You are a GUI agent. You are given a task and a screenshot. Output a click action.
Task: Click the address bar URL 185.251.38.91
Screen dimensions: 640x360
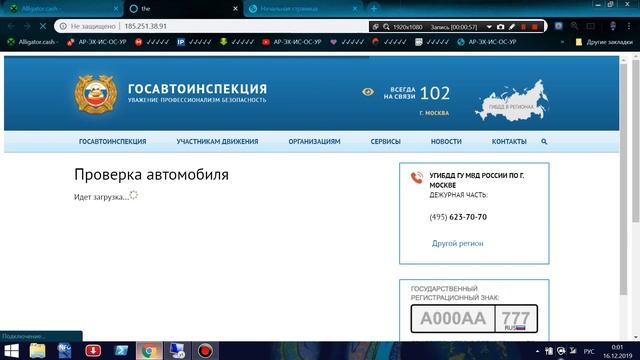(146, 26)
